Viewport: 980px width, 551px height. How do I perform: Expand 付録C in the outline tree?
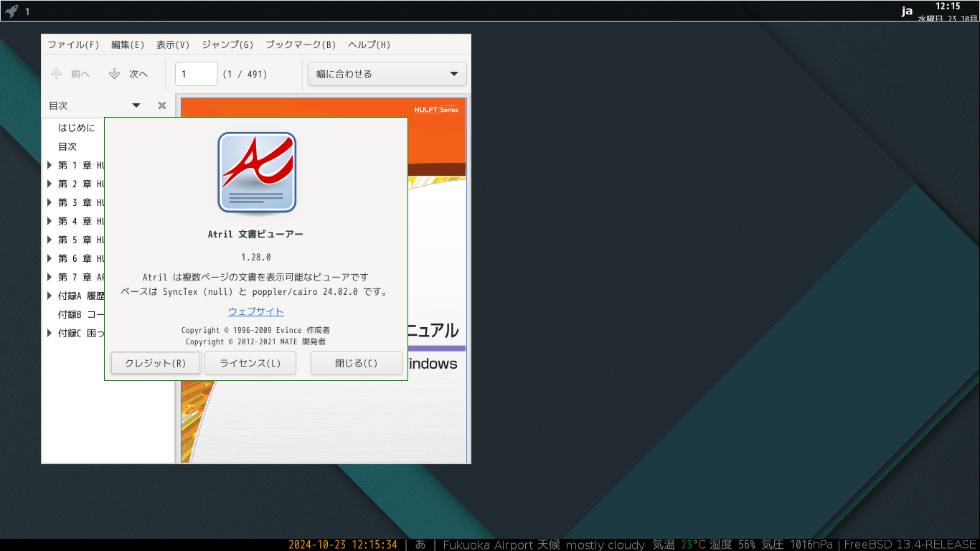[x=50, y=333]
